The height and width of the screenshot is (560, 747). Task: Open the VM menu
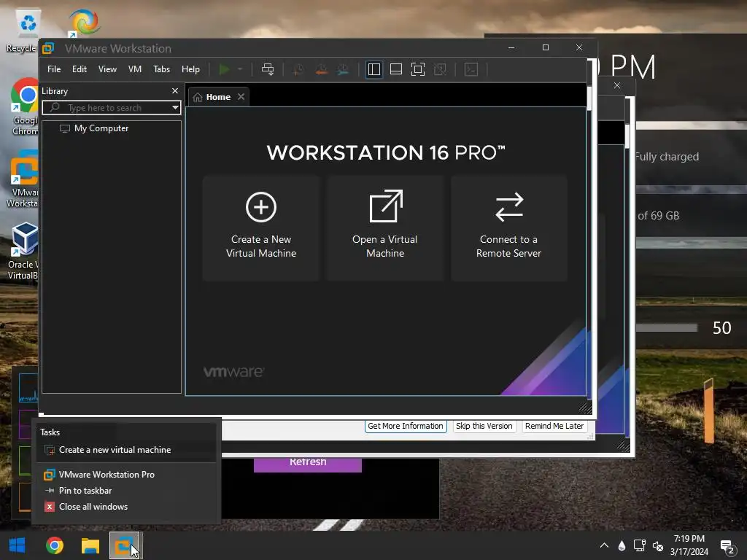(x=135, y=69)
